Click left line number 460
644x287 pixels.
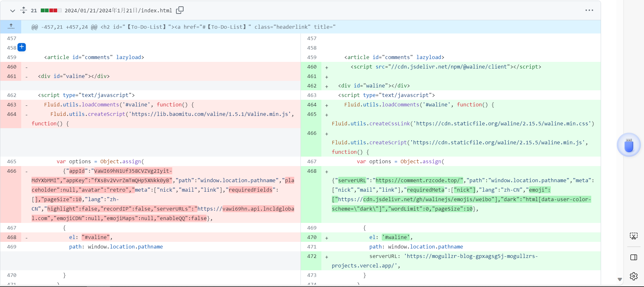[12, 67]
